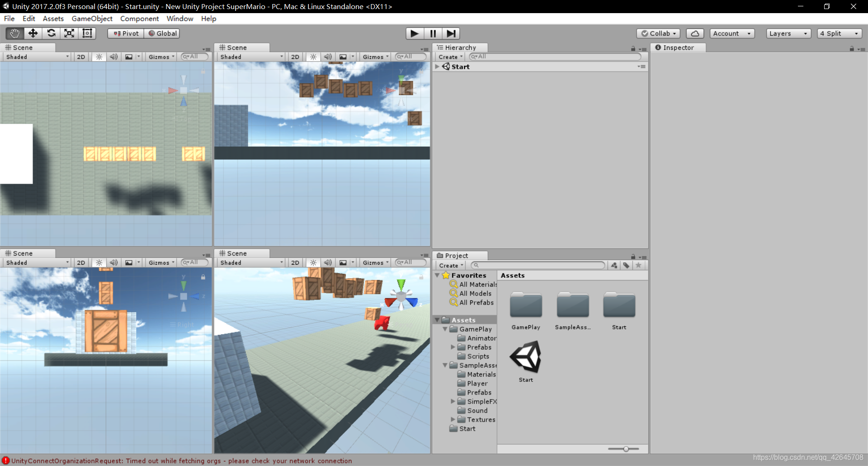
Task: Click the red error icon in status bar
Action: pos(5,461)
